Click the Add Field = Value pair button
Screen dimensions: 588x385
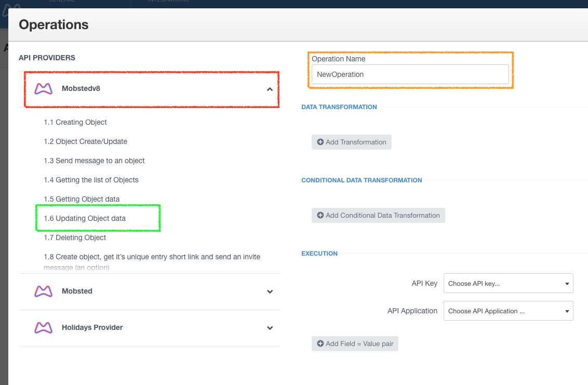pos(355,344)
